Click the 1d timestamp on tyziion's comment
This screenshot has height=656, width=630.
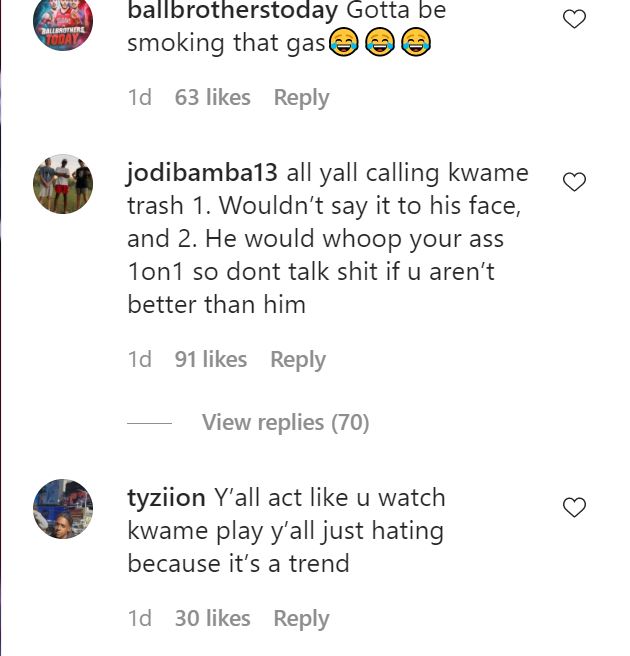(x=140, y=619)
